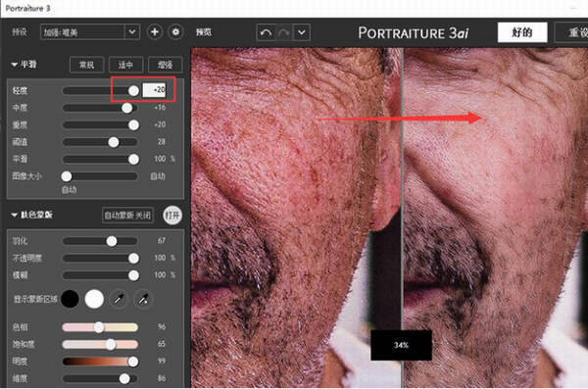This screenshot has width=588, height=389.
Task: Select the 常规 smoothing preset
Action: click(86, 65)
